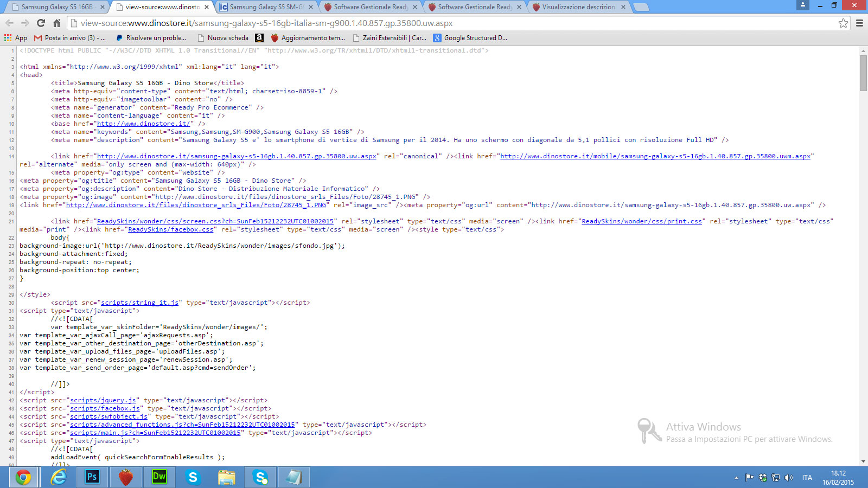
Task: Click the volume speaker tray icon
Action: click(789, 478)
